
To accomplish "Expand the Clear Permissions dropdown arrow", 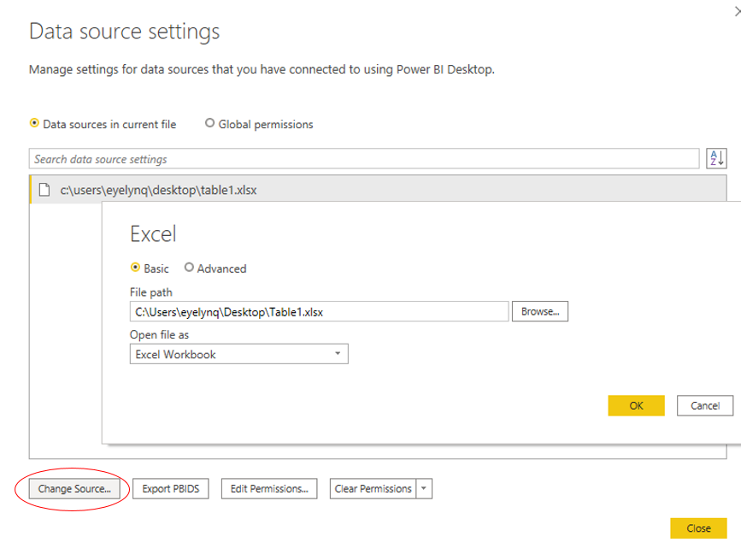I will coord(424,488).
